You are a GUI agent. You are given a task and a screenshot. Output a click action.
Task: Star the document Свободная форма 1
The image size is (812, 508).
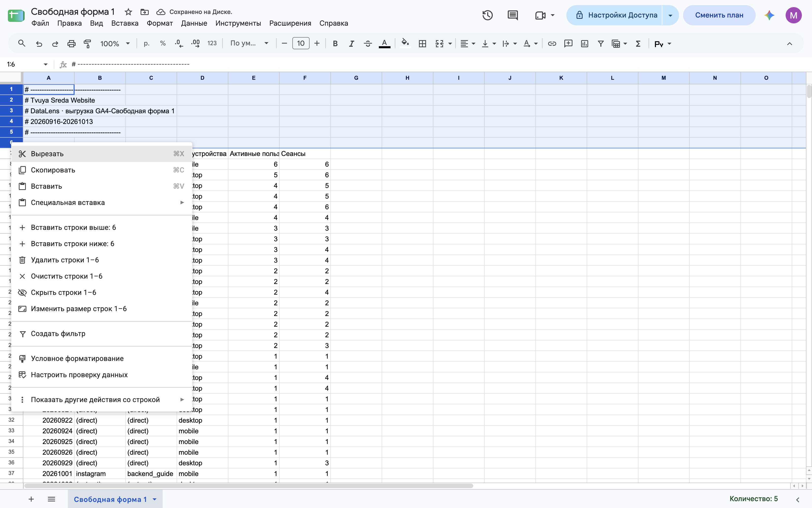pos(128,12)
